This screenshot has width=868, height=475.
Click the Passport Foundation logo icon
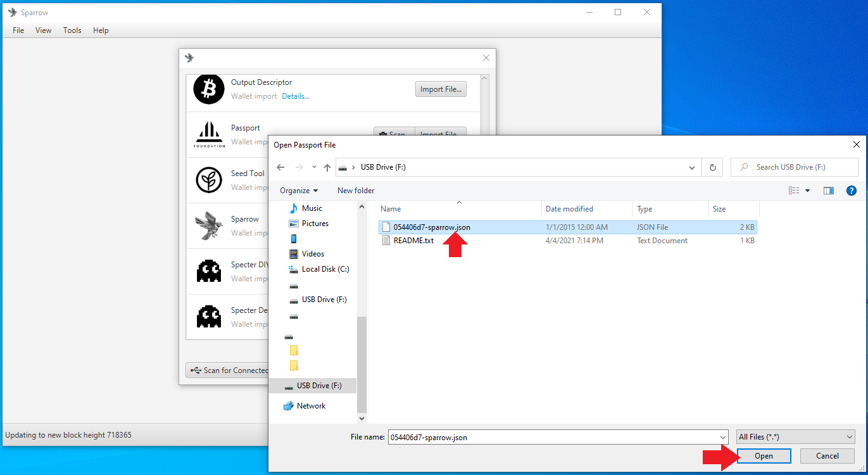pyautogui.click(x=209, y=134)
